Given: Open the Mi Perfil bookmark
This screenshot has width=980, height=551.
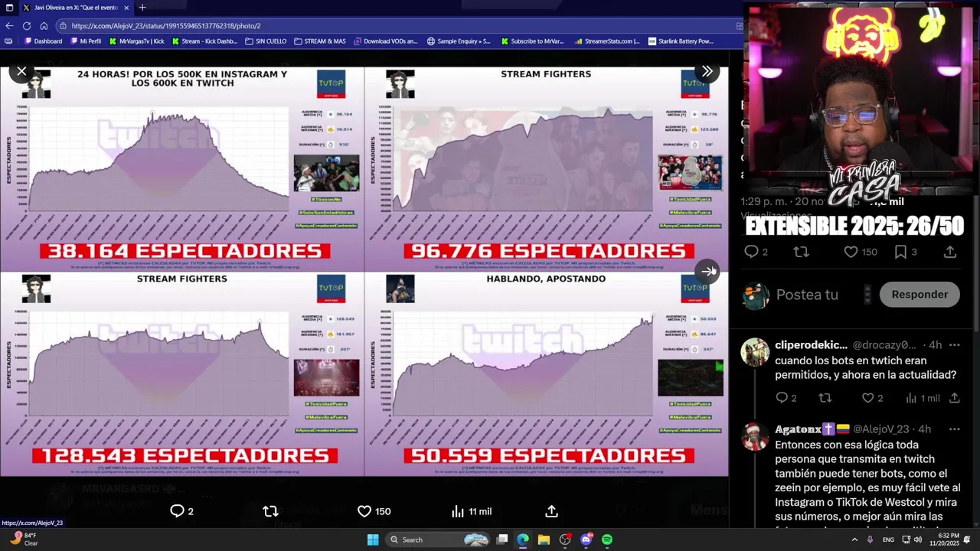Looking at the screenshot, I should tap(85, 41).
